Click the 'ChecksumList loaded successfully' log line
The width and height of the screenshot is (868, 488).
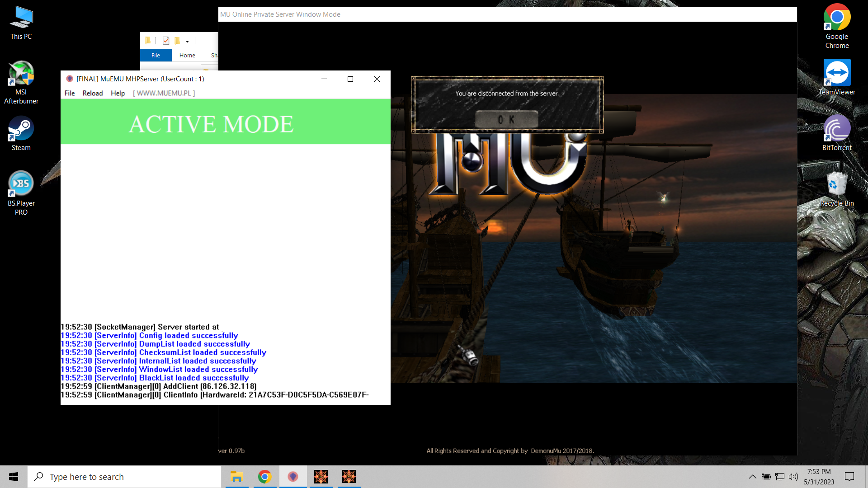pyautogui.click(x=163, y=352)
